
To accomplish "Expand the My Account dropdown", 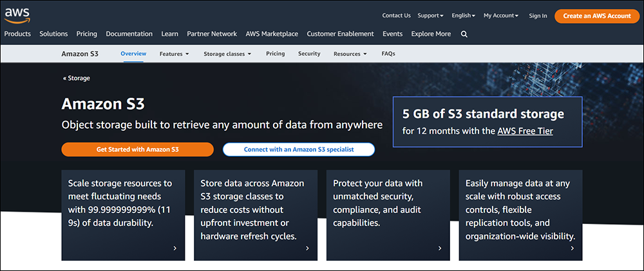I will click(501, 15).
